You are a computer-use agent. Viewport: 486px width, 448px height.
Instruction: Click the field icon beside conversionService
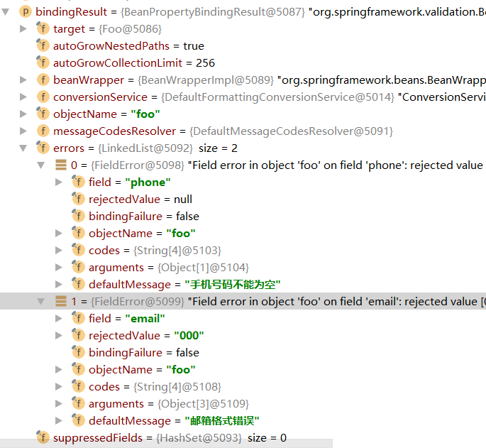(x=43, y=97)
